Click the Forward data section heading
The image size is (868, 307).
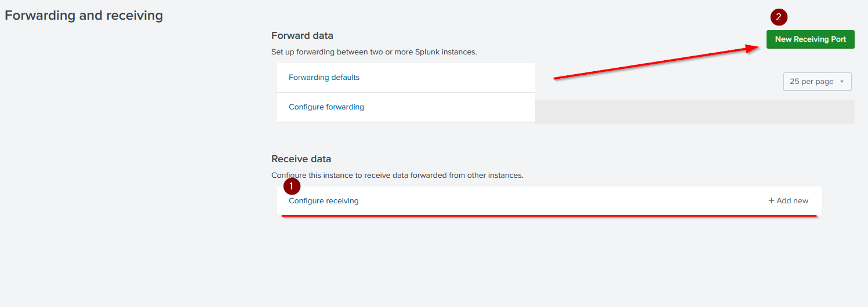pos(302,36)
